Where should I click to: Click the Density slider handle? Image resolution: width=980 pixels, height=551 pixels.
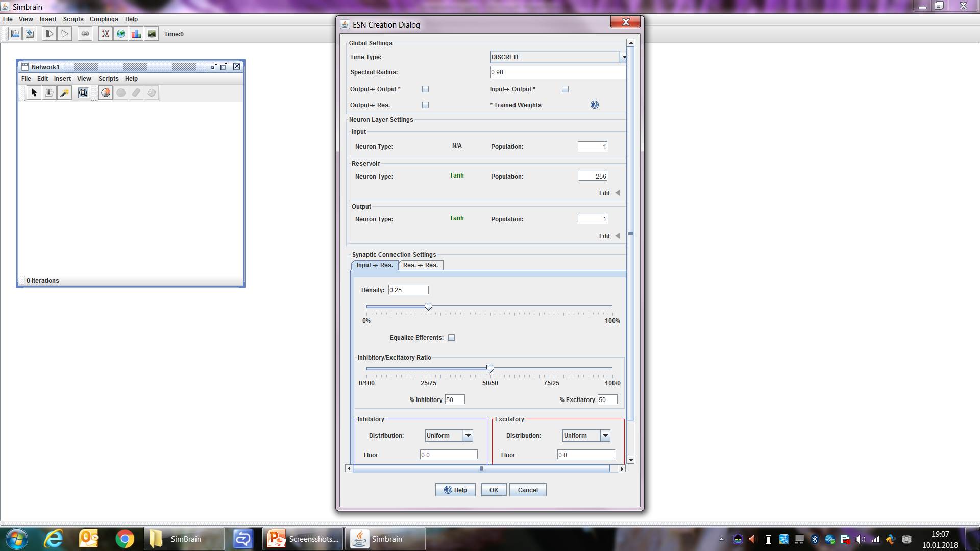pos(429,306)
